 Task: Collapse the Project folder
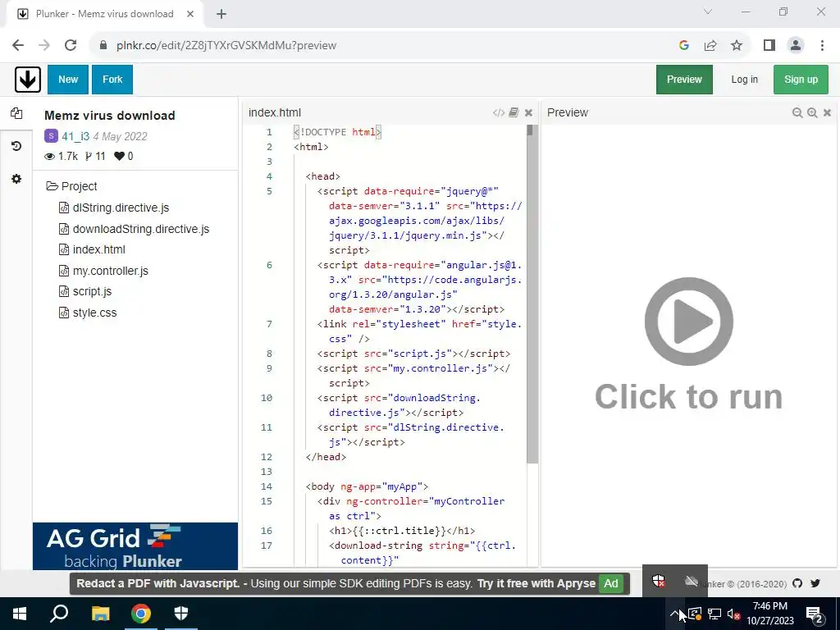[x=72, y=186]
